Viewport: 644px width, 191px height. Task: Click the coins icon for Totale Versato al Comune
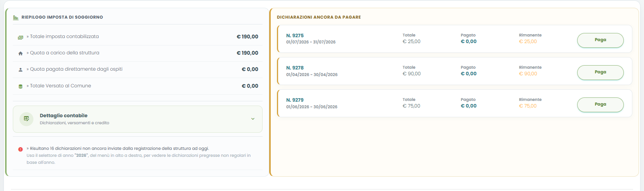click(x=21, y=87)
